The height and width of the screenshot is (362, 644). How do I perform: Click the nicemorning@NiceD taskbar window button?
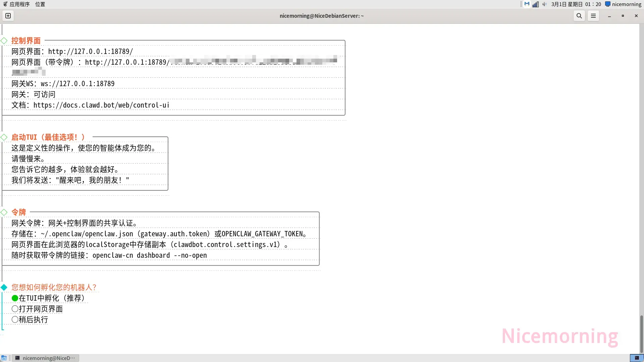pos(46,358)
